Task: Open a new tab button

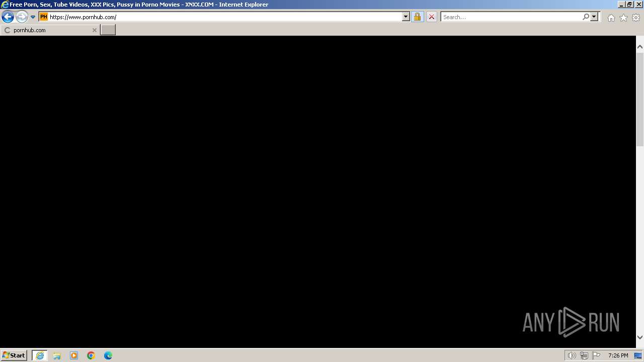Action: [108, 30]
